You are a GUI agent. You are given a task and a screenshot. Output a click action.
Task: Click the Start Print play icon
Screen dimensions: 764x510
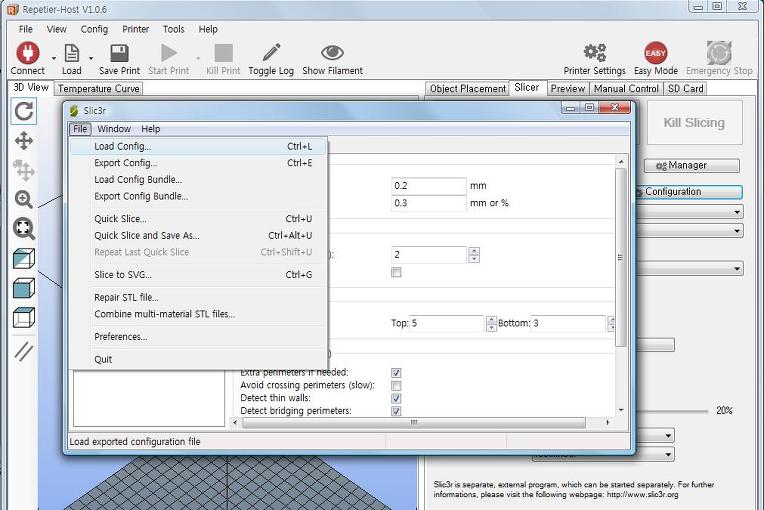(169, 53)
